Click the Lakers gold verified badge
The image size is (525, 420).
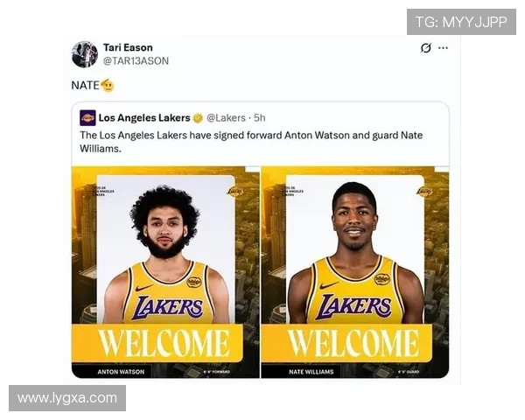pos(198,118)
